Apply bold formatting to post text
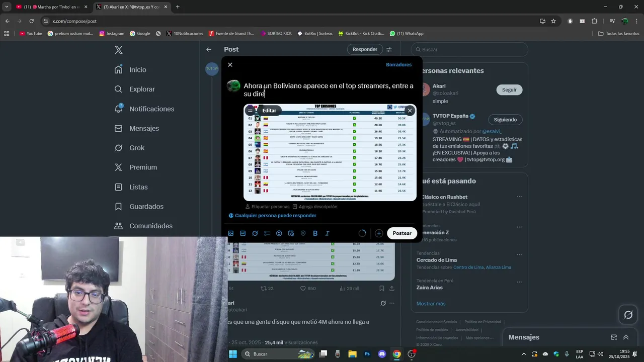This screenshot has height=362, width=644. click(x=315, y=233)
